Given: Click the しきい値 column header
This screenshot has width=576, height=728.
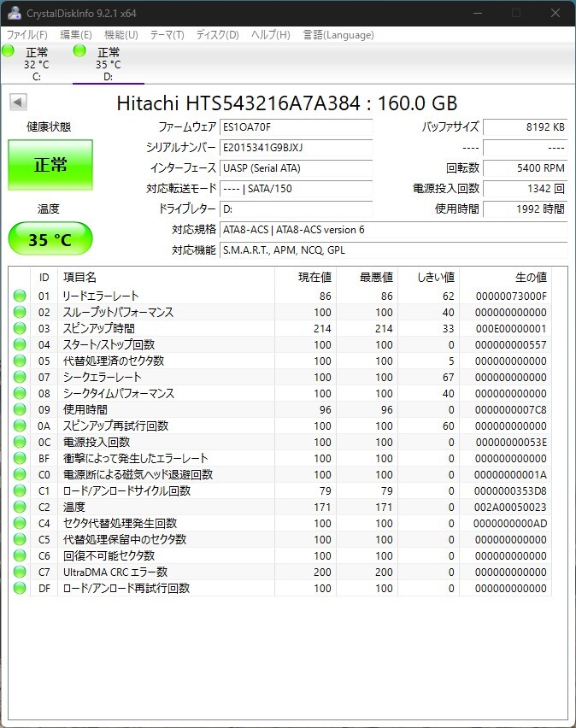Looking at the screenshot, I should (428, 277).
